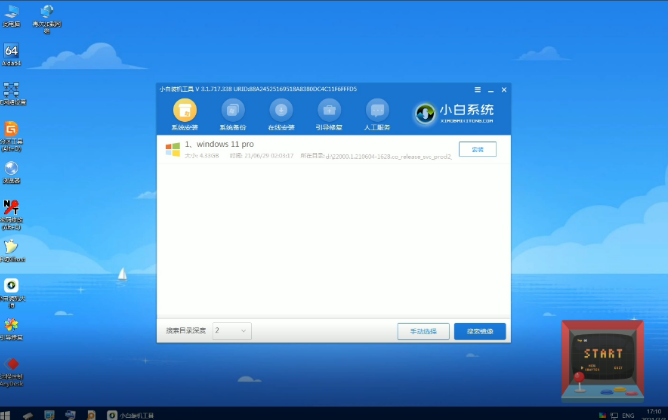Viewport: 668px width, 420px height.
Task: Select the 引导修复 toolbox icon
Action: [329, 111]
